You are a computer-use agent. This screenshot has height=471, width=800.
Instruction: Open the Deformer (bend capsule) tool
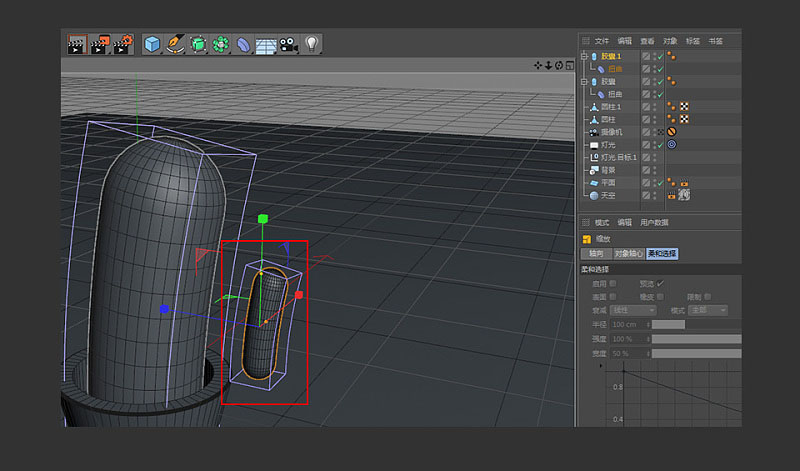[243, 44]
